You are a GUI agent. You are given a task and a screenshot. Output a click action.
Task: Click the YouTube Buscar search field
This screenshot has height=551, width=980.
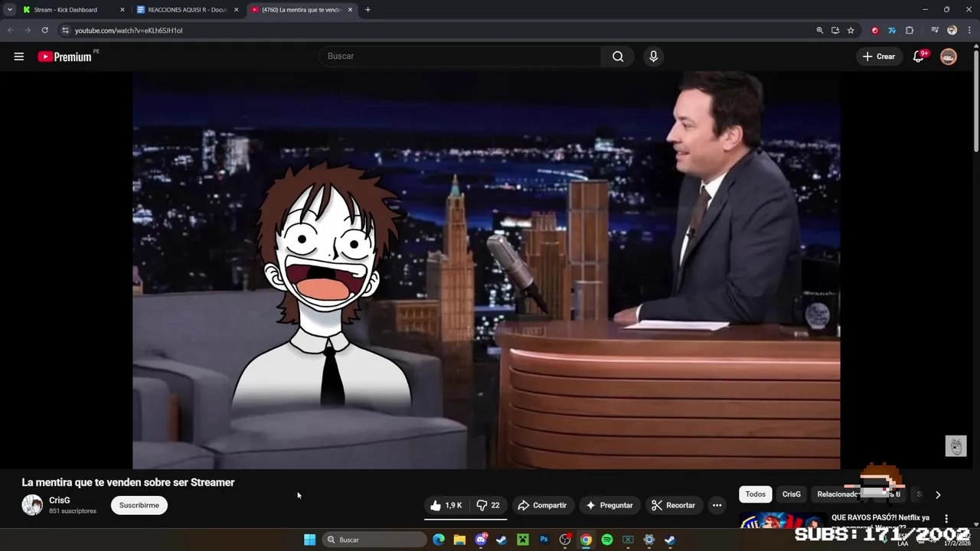(x=459, y=57)
